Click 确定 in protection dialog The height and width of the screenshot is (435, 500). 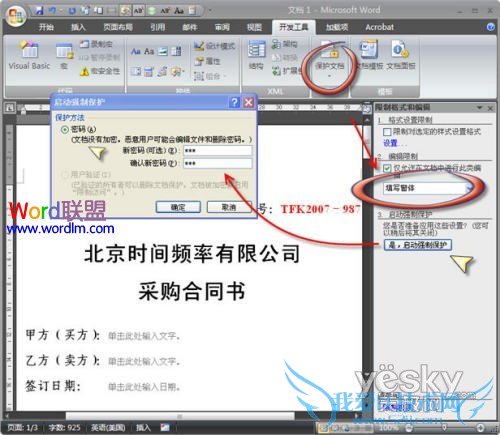click(x=178, y=207)
